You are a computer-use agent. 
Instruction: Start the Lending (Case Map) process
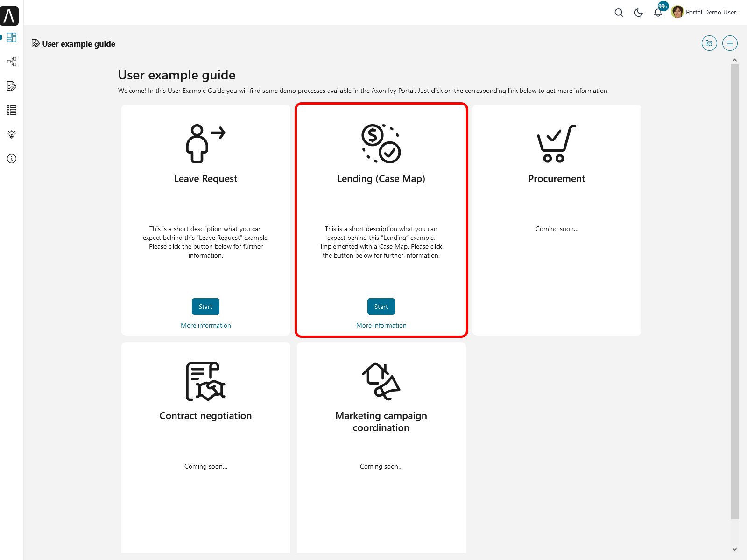tap(381, 307)
